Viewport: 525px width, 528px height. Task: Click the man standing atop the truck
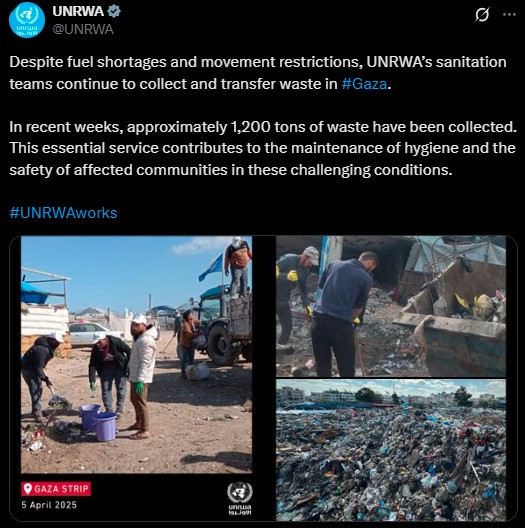(x=238, y=266)
